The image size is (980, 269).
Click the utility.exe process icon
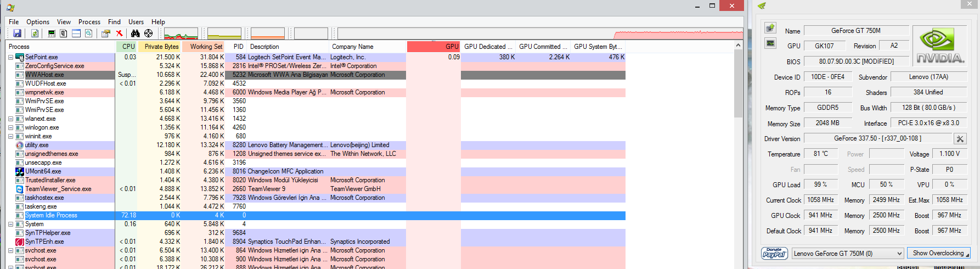pyautogui.click(x=20, y=145)
